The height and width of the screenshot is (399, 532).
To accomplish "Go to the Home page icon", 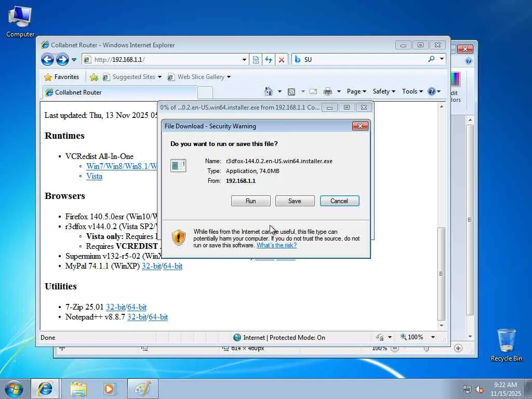I will [269, 91].
